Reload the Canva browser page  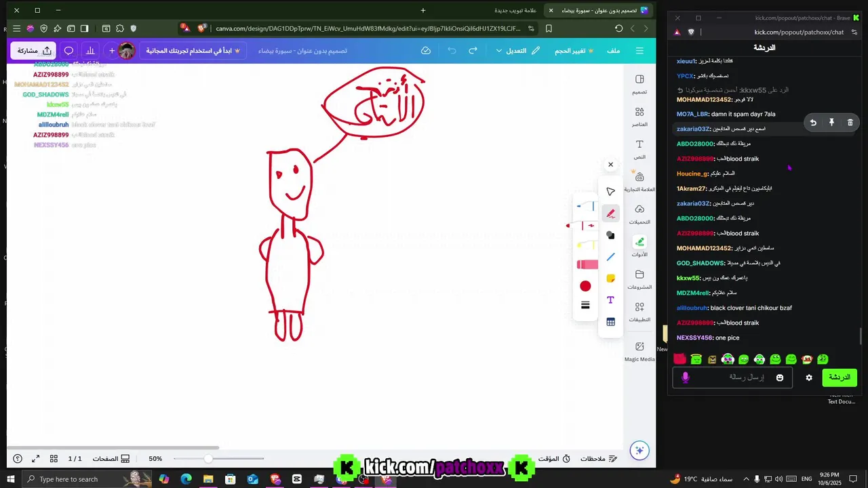(x=618, y=28)
